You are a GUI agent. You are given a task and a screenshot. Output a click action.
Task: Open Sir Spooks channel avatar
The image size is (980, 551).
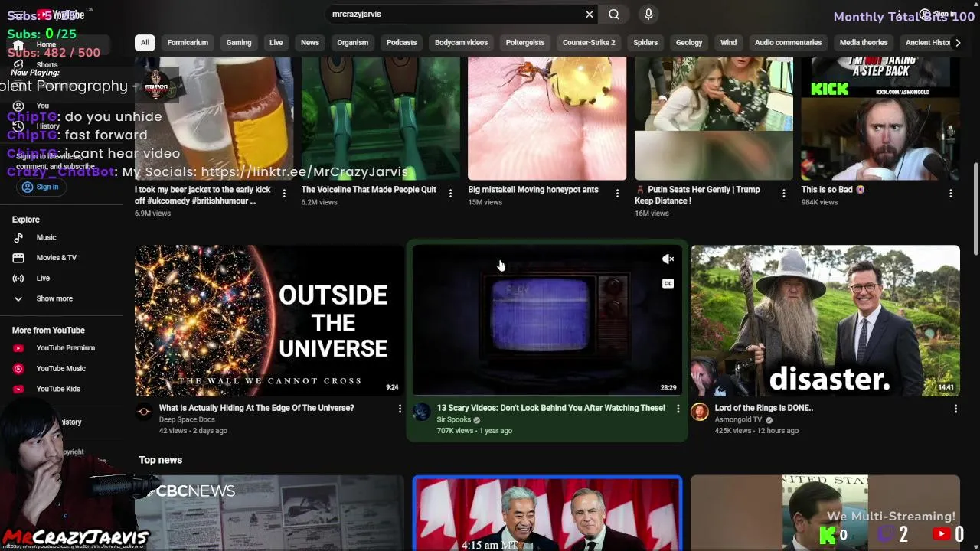click(422, 412)
